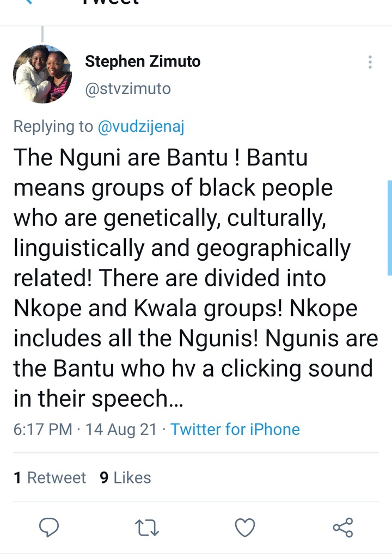Click the 6:17 PM timestamp
The width and height of the screenshot is (392, 558).
(x=42, y=429)
